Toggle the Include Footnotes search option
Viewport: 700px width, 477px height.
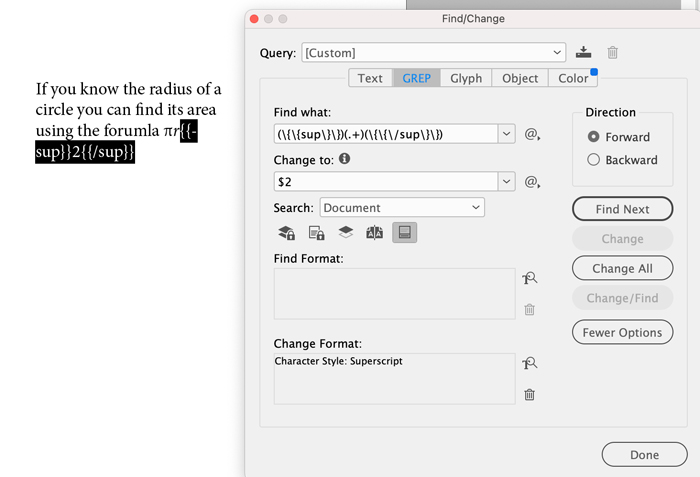[x=405, y=233]
